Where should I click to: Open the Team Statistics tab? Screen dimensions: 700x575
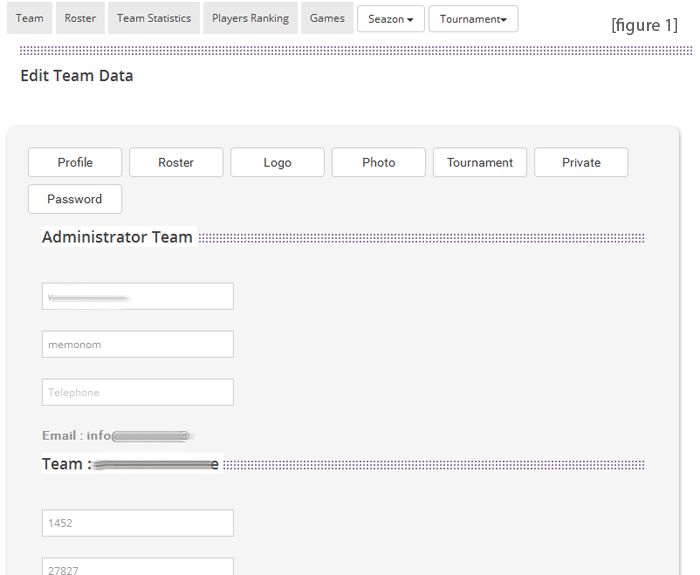point(153,18)
